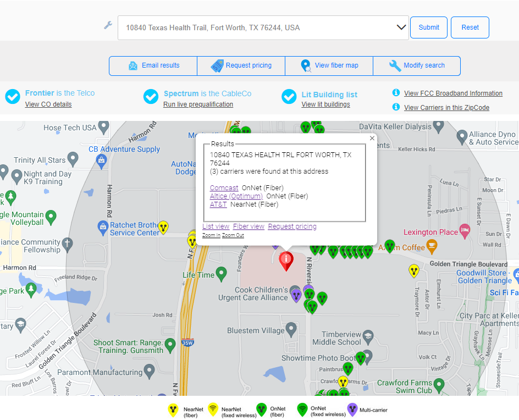Open the Comcast carrier link
The height and width of the screenshot is (420, 519).
tap(224, 187)
